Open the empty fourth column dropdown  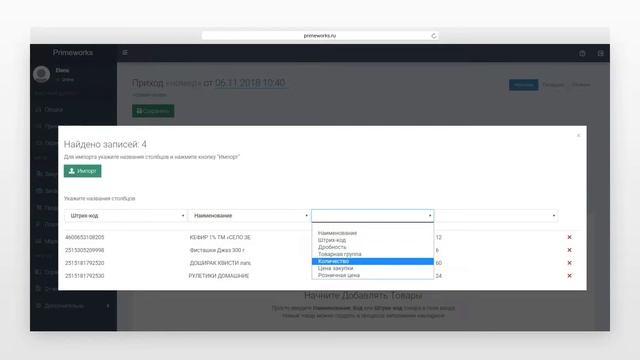pos(496,216)
